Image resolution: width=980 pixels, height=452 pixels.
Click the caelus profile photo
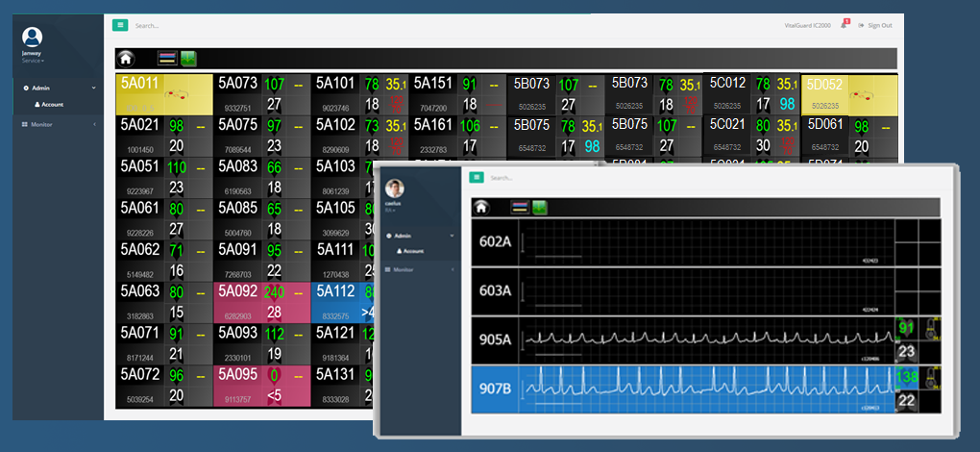click(395, 188)
